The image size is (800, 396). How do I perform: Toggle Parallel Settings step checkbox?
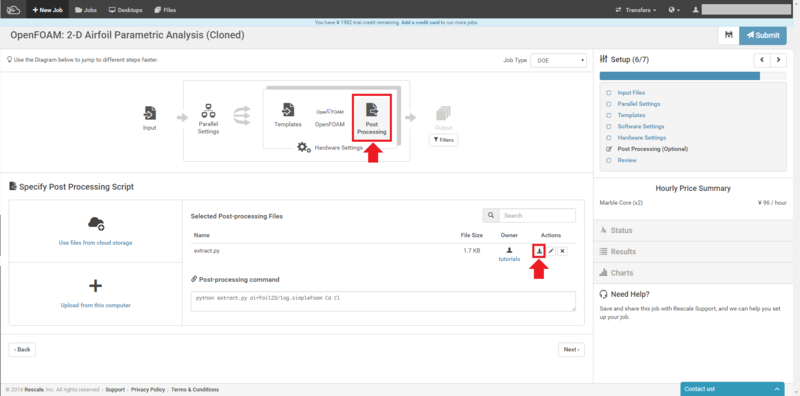point(609,104)
